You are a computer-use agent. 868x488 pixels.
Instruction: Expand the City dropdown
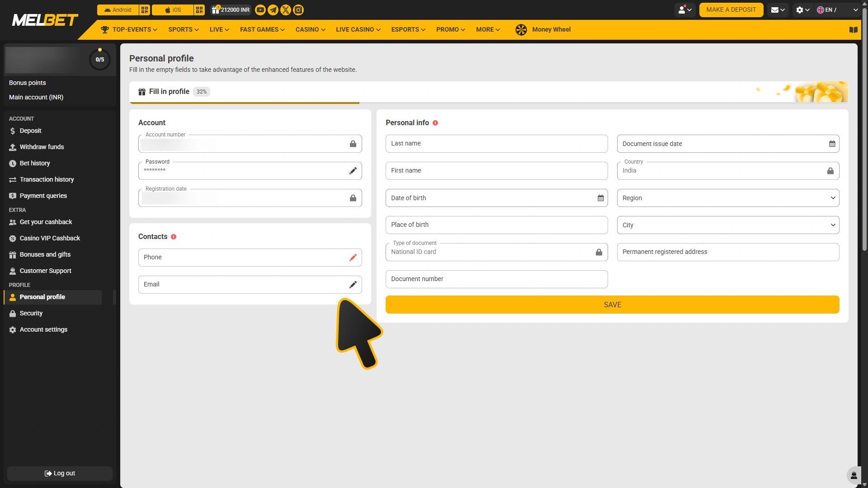(x=728, y=225)
